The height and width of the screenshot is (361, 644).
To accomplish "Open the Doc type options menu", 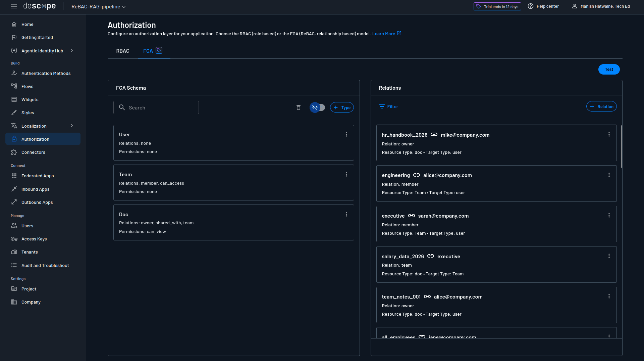I will 346,214.
